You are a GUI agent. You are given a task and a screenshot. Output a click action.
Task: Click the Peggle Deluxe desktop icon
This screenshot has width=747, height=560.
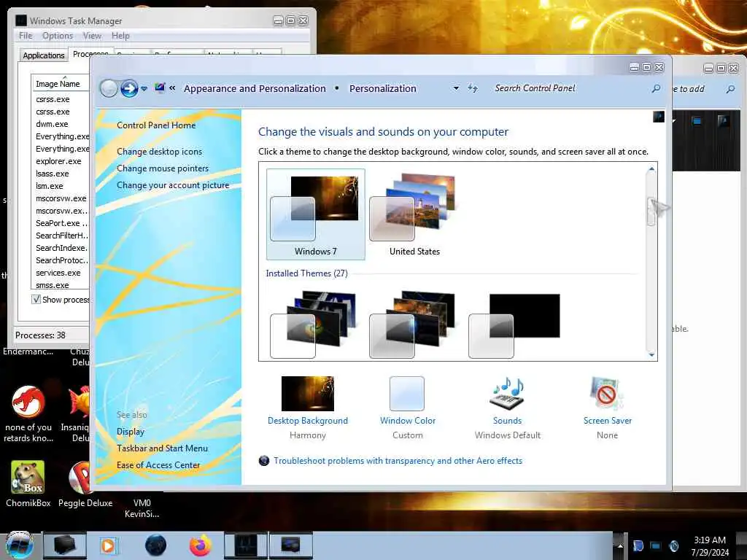coord(79,478)
